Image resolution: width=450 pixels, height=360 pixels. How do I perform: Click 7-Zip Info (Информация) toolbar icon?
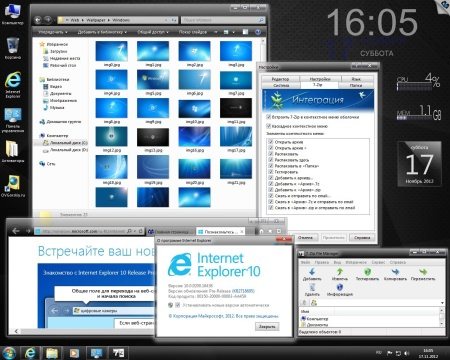click(x=340, y=287)
